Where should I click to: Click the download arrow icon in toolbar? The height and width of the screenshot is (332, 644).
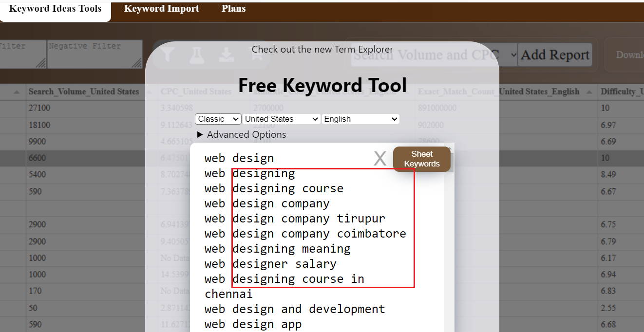pos(226,55)
